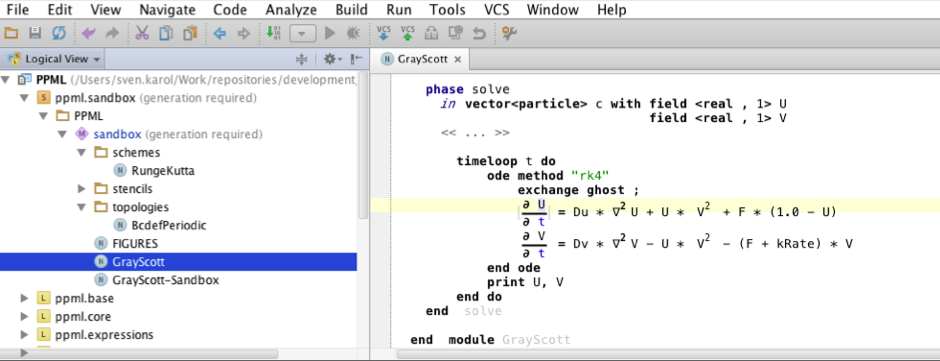Collapse the schemes folder

click(x=82, y=152)
